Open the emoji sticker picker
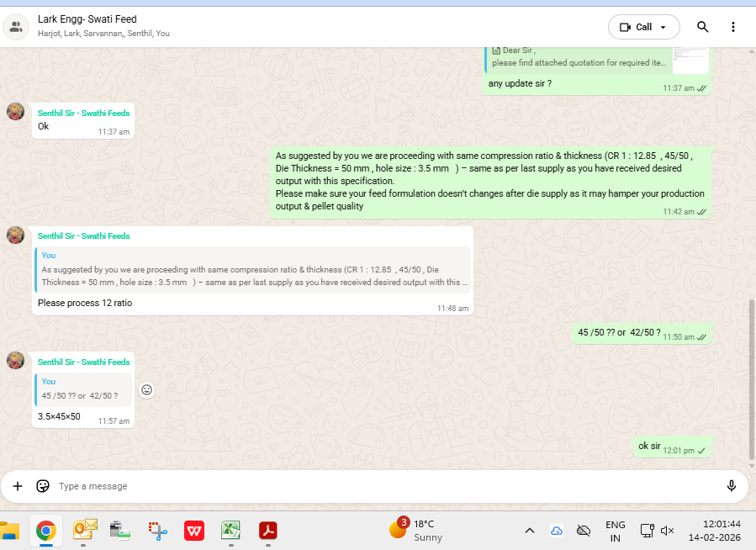This screenshot has height=550, width=756. pyautogui.click(x=43, y=486)
